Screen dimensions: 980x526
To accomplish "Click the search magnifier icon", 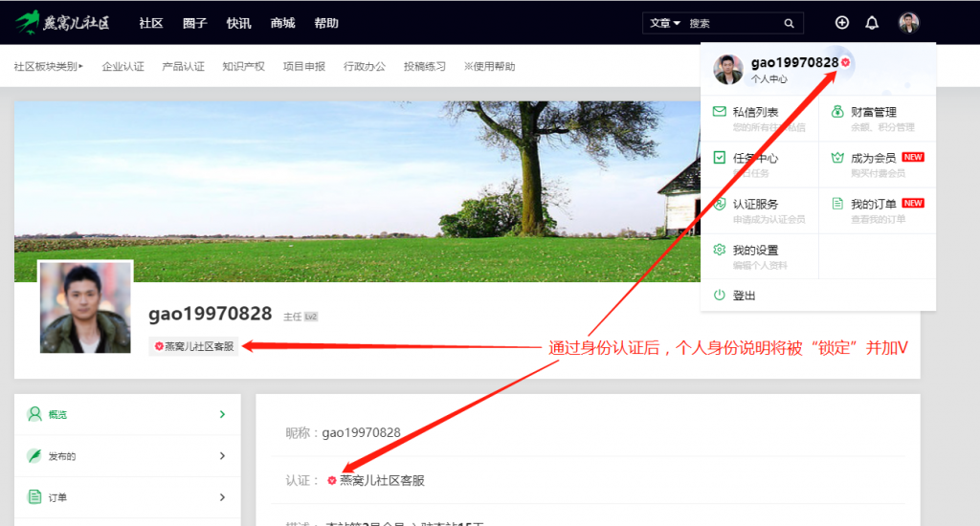I will click(790, 23).
